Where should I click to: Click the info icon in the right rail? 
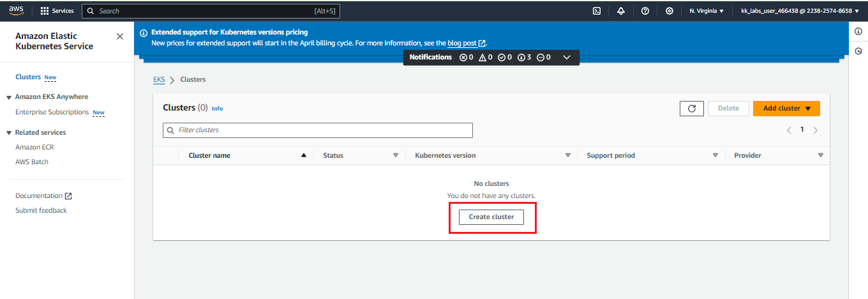coord(858,31)
